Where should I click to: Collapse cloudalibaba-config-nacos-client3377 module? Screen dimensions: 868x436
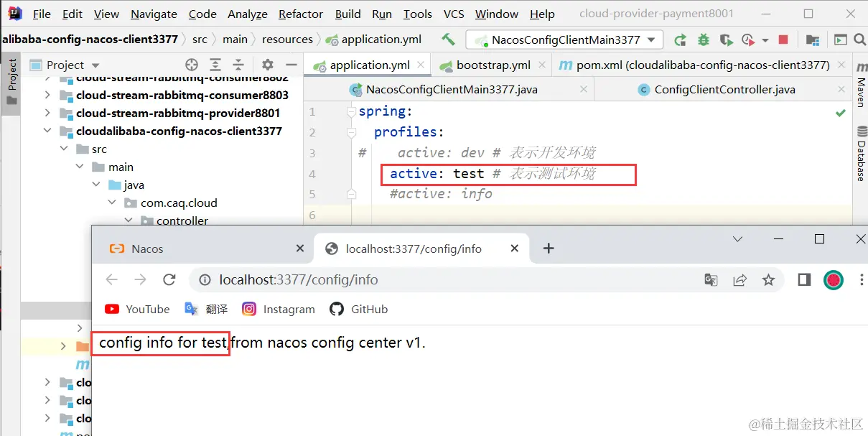coord(47,131)
